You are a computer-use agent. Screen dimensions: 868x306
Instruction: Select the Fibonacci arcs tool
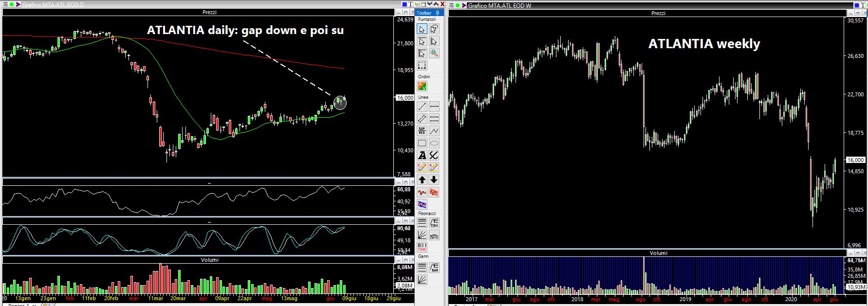(x=434, y=235)
